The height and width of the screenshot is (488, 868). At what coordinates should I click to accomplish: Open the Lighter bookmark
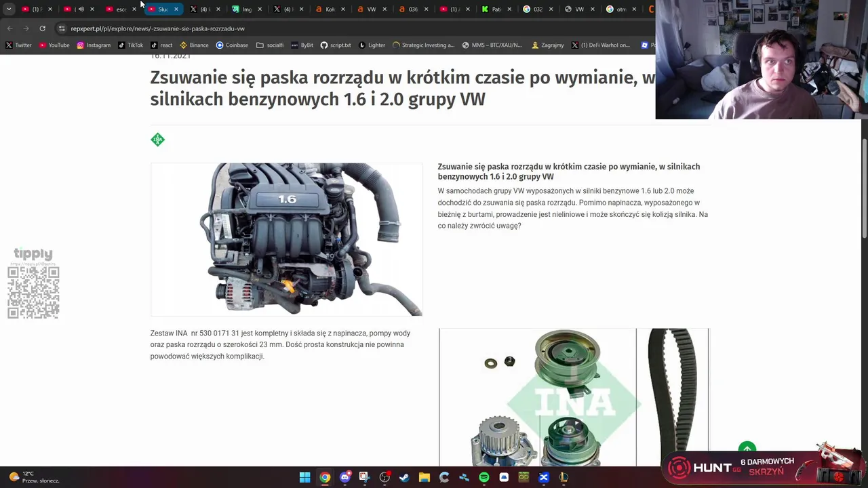[x=372, y=45]
